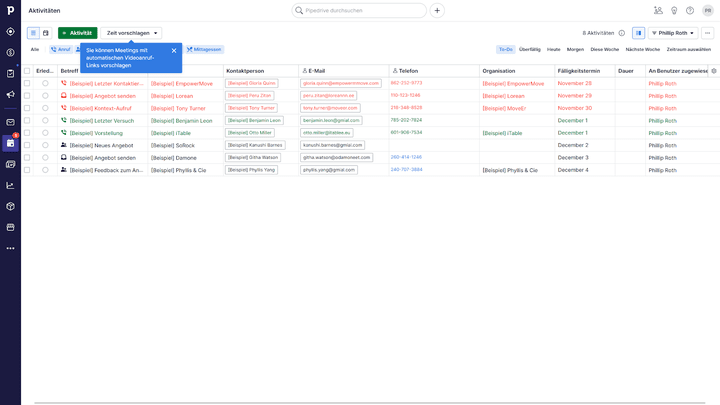This screenshot has height=405, width=720.
Task: Open Campaigns megaphone icon in sidebar
Action: (x=10, y=94)
